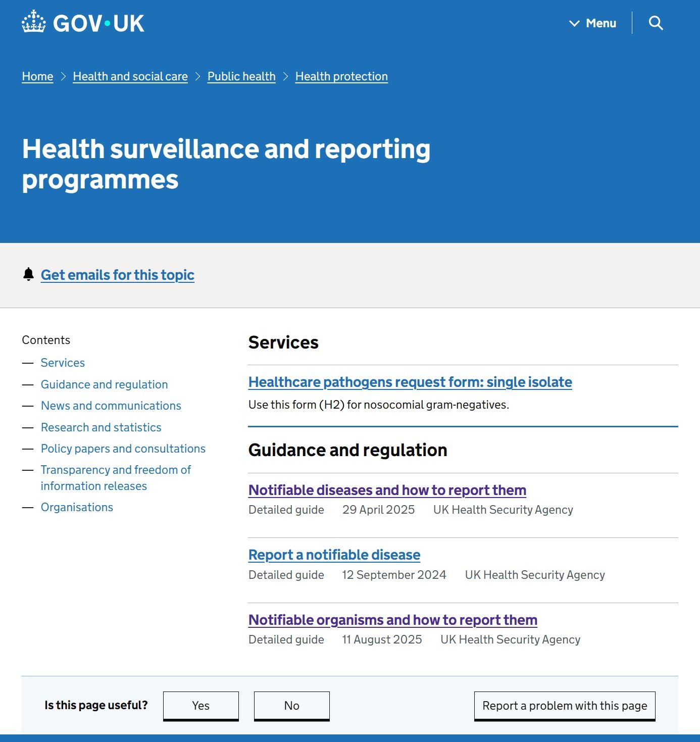The height and width of the screenshot is (742, 700).
Task: Open Report a notifiable disease guide
Action: 334,555
